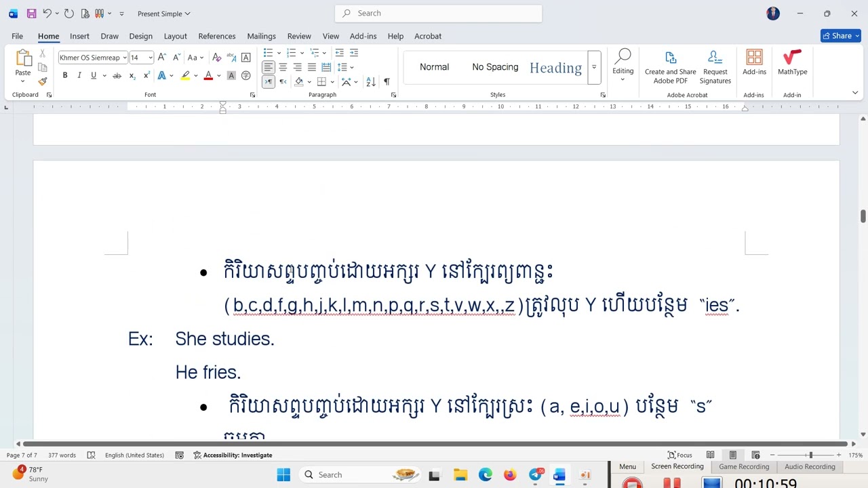
Task: Open File Explorer from the taskbar
Action: (460, 474)
